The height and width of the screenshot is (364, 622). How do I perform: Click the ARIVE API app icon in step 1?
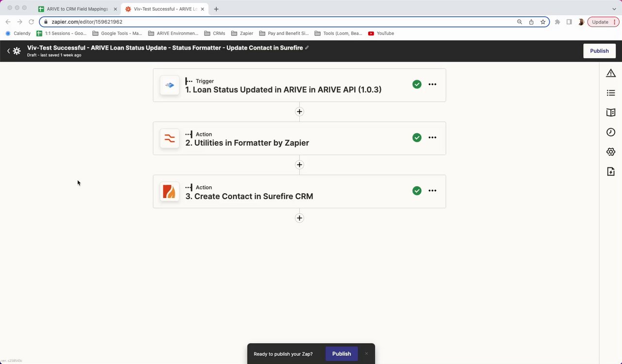pos(170,85)
